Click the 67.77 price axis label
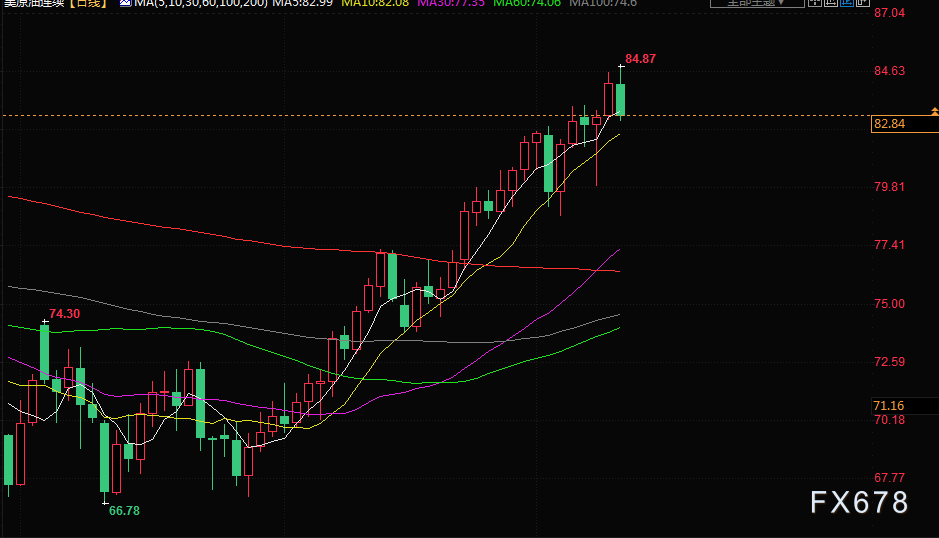The height and width of the screenshot is (538, 939). point(889,478)
